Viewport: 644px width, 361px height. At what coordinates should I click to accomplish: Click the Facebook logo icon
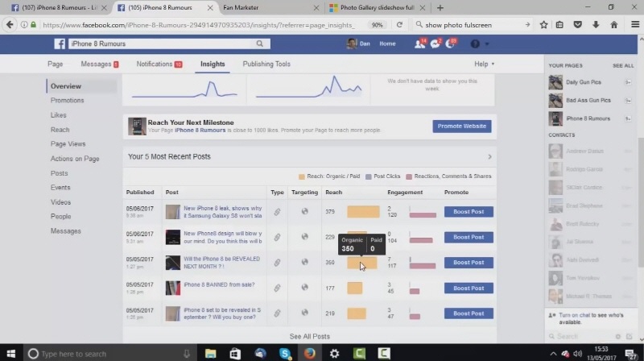point(60,44)
